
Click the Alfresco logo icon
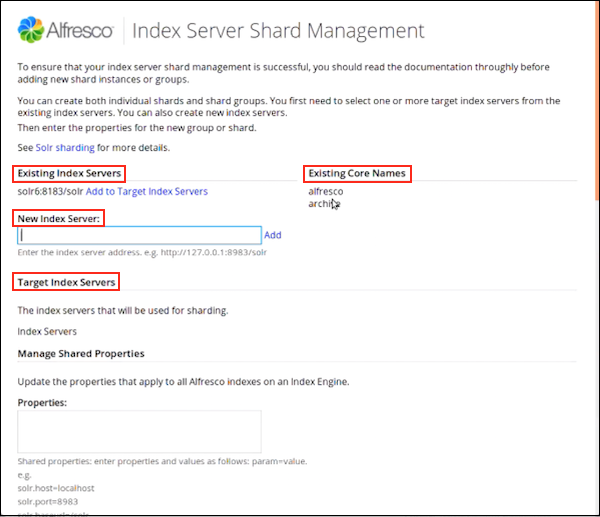[30, 30]
